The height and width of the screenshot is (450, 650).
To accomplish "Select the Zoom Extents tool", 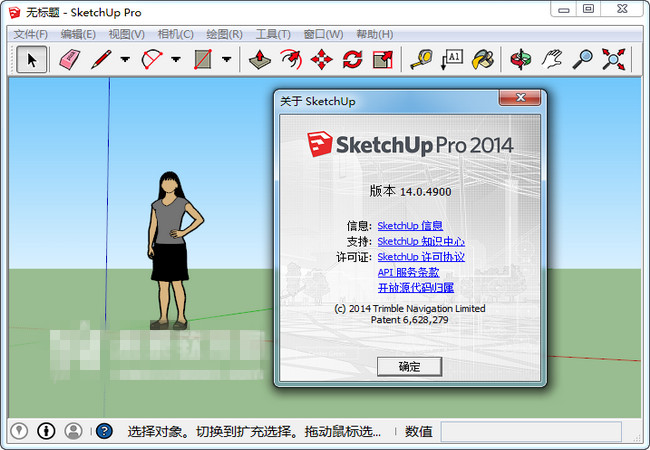I will point(614,60).
